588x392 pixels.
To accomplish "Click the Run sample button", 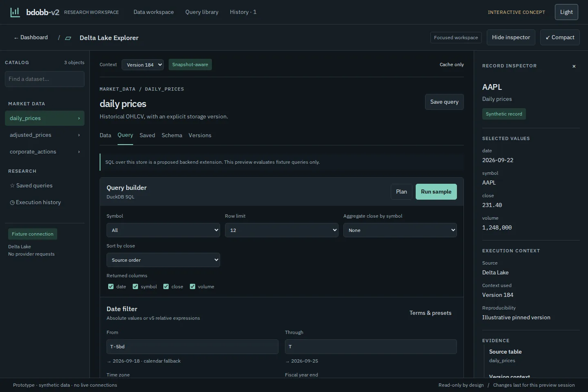I will point(436,192).
